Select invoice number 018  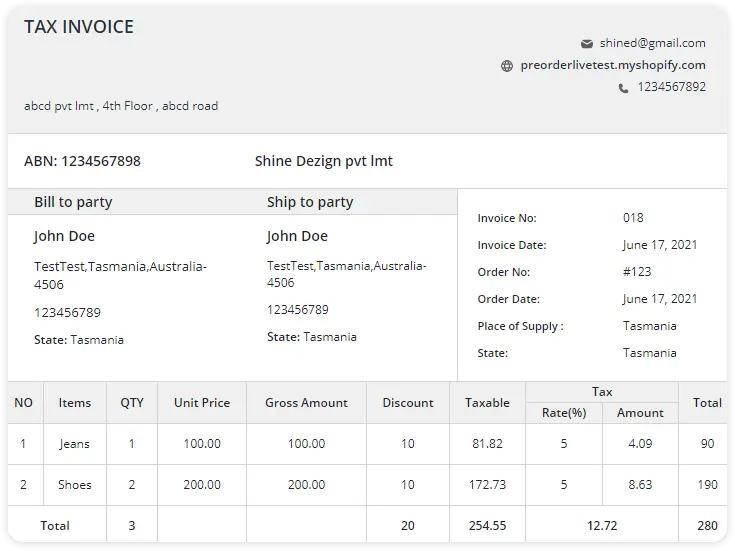pos(633,218)
